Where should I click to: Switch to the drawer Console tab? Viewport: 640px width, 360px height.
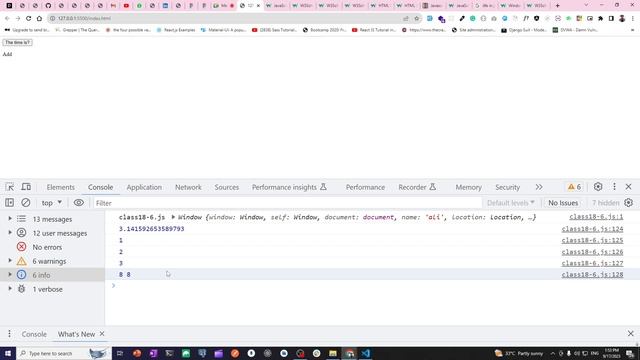coord(34,334)
